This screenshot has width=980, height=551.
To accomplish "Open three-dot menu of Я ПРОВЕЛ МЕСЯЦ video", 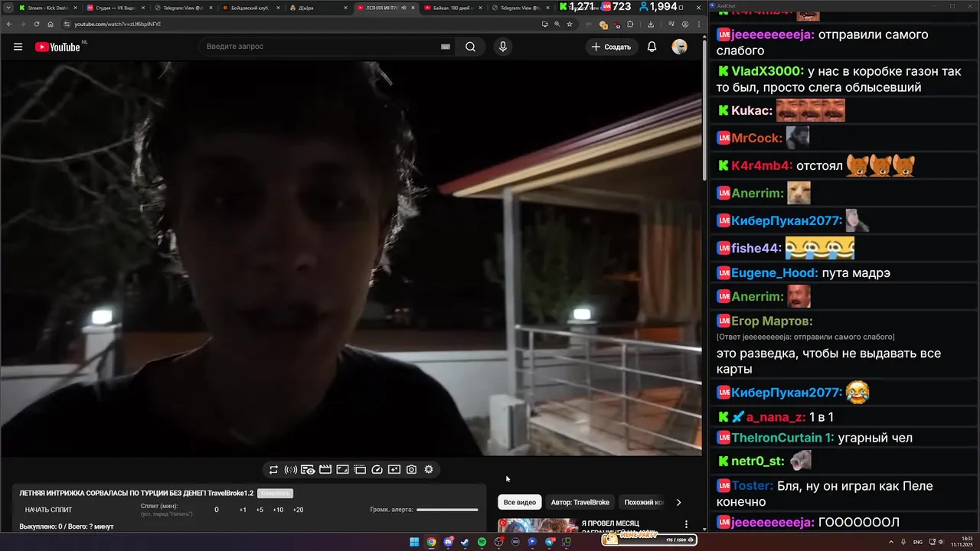I will click(686, 524).
